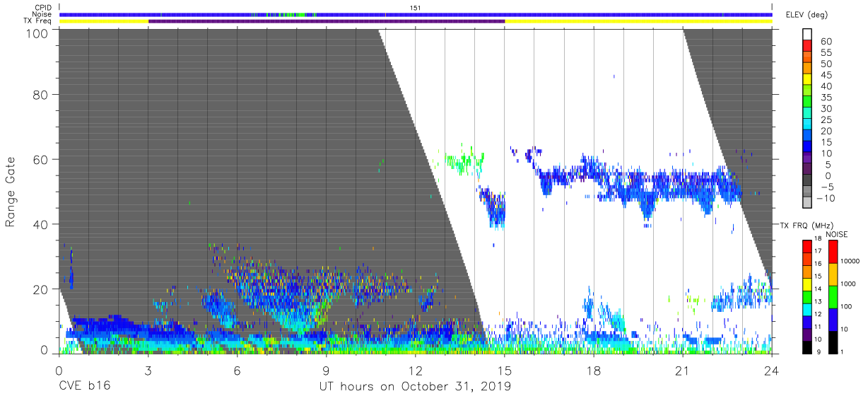Click the UT hours on October 31, 2019 title
The width and height of the screenshot is (868, 401).
pyautogui.click(x=414, y=387)
